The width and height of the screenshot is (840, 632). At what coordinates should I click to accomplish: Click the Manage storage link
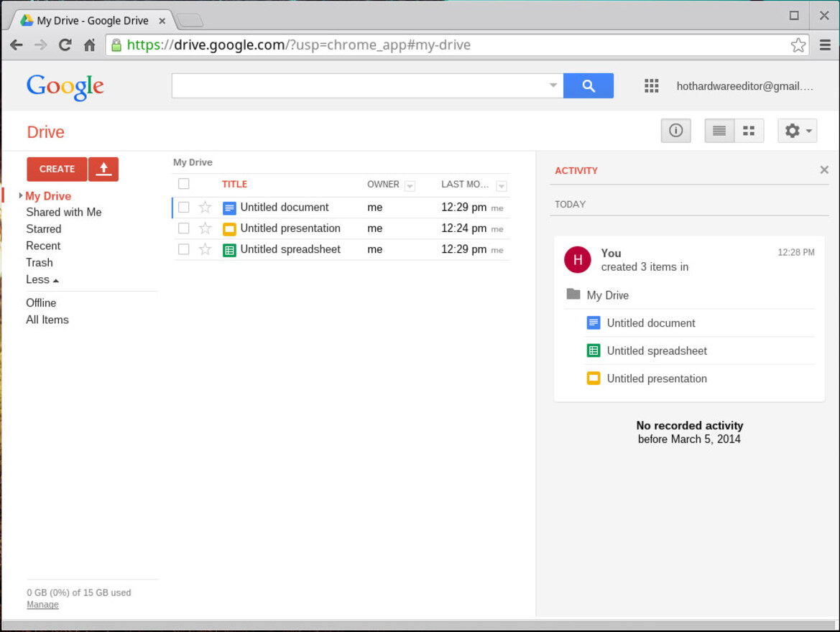click(42, 605)
